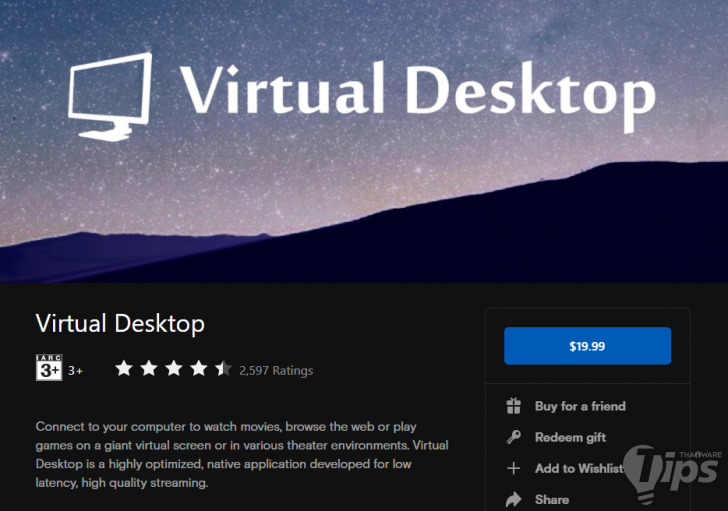Screen dimensions: 728x511
Task: Click the IARC 3+ rating badge
Action: click(x=49, y=368)
